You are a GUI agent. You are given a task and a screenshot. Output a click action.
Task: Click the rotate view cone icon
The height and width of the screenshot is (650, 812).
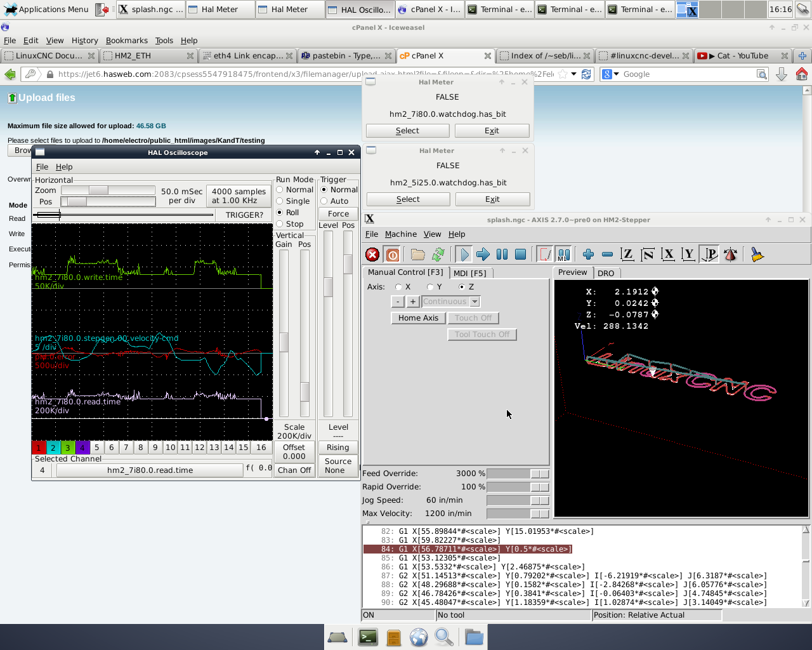730,255
